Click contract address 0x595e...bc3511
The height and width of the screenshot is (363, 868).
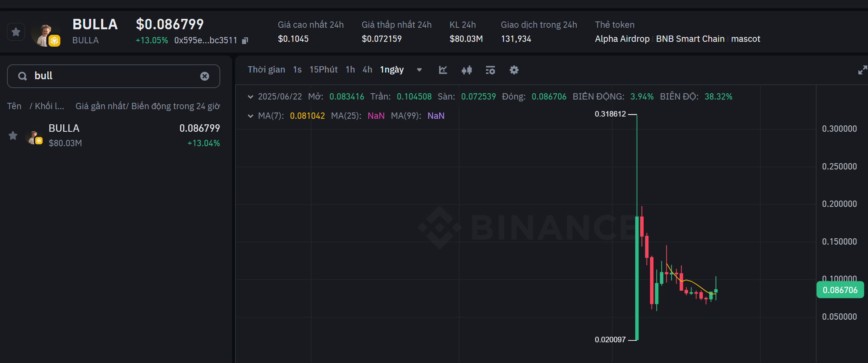click(205, 40)
